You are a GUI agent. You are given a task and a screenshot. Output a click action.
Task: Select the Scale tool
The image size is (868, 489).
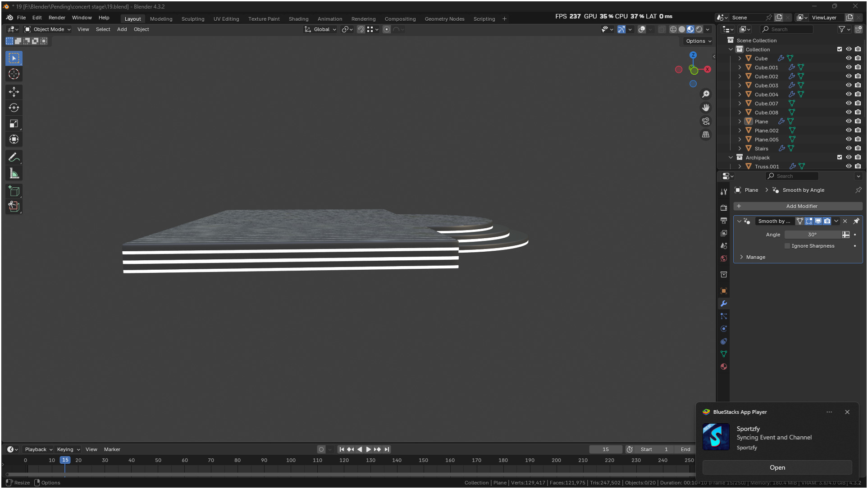(14, 123)
